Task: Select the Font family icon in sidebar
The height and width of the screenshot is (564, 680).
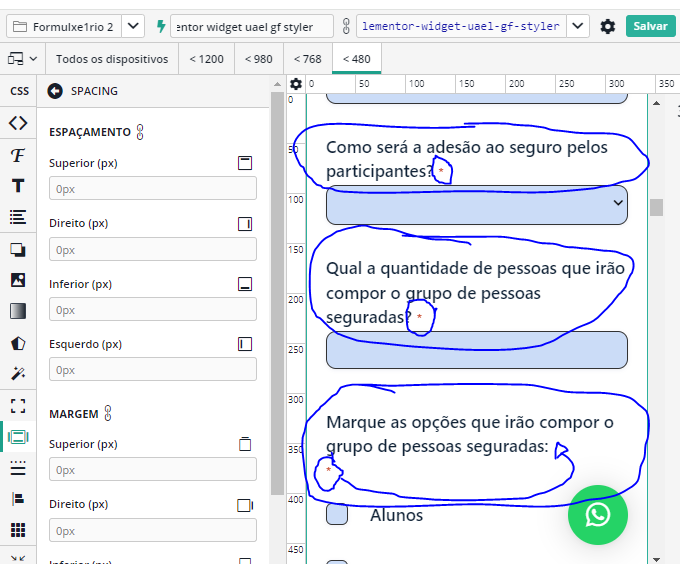Action: tap(18, 155)
